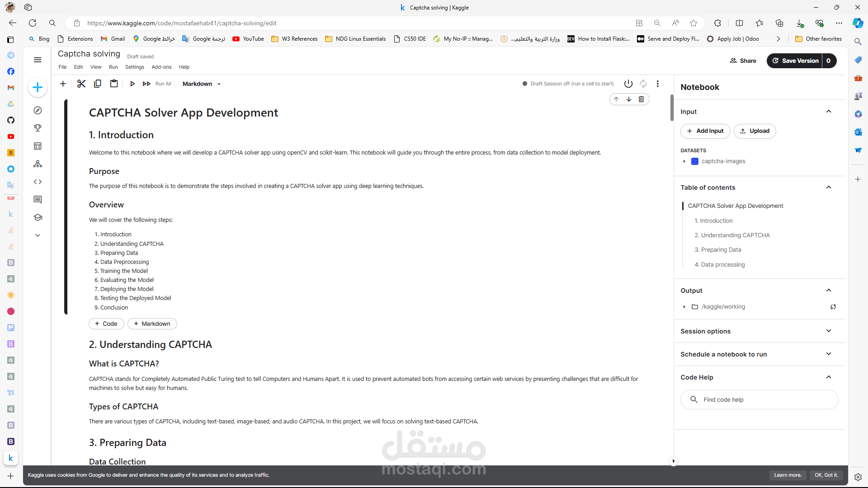868x488 pixels.
Task: Open the Settings menu
Action: click(x=134, y=67)
